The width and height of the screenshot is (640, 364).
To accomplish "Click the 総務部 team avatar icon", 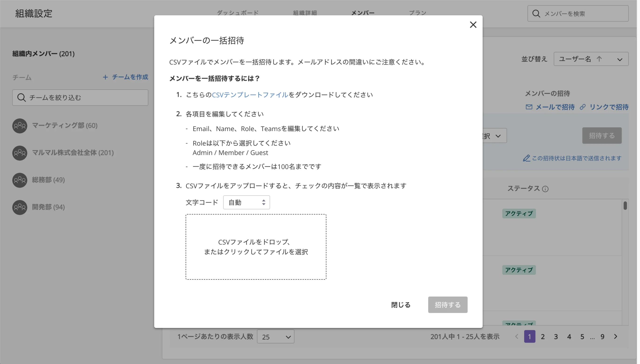I will (x=20, y=180).
